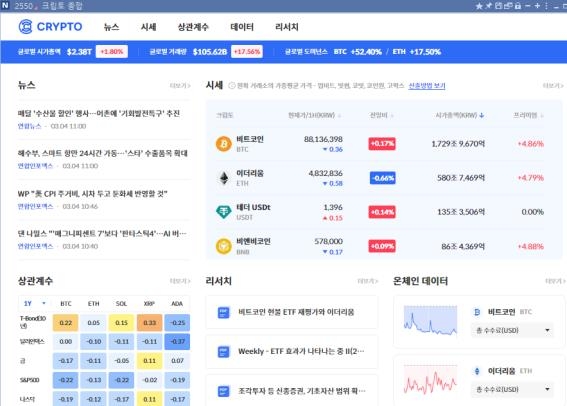Viewport: 567px width, 406px height.
Task: Click the plus zoom-in icon in title bar
Action: [x=537, y=6]
